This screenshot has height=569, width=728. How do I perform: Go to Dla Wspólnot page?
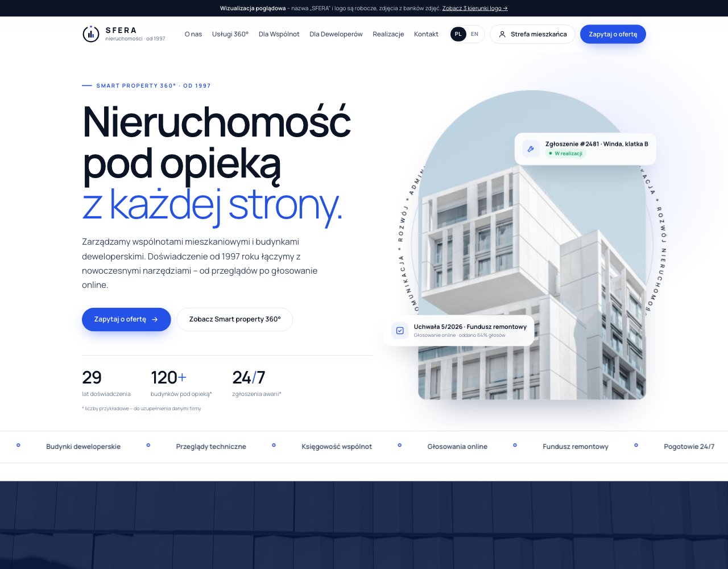click(279, 34)
